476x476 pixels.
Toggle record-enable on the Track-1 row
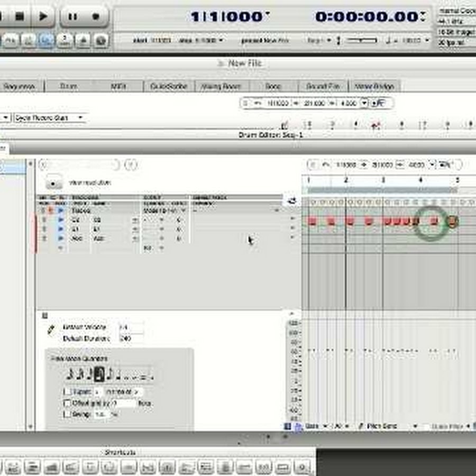(x=51, y=210)
